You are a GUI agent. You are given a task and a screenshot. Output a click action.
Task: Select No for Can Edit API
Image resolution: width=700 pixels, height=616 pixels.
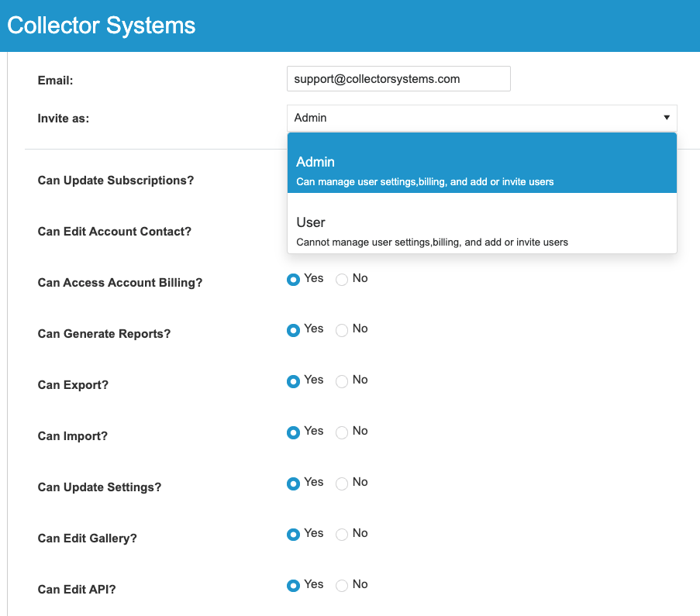(342, 586)
